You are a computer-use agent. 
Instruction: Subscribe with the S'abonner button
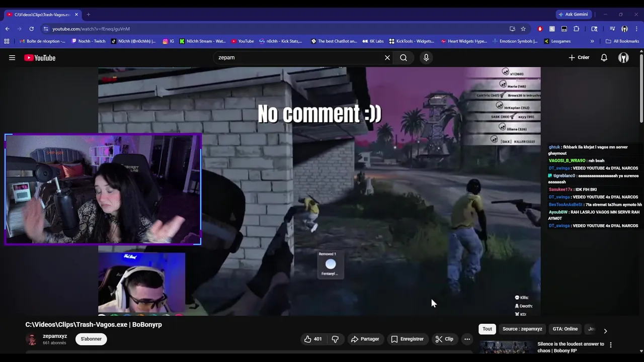click(x=91, y=339)
